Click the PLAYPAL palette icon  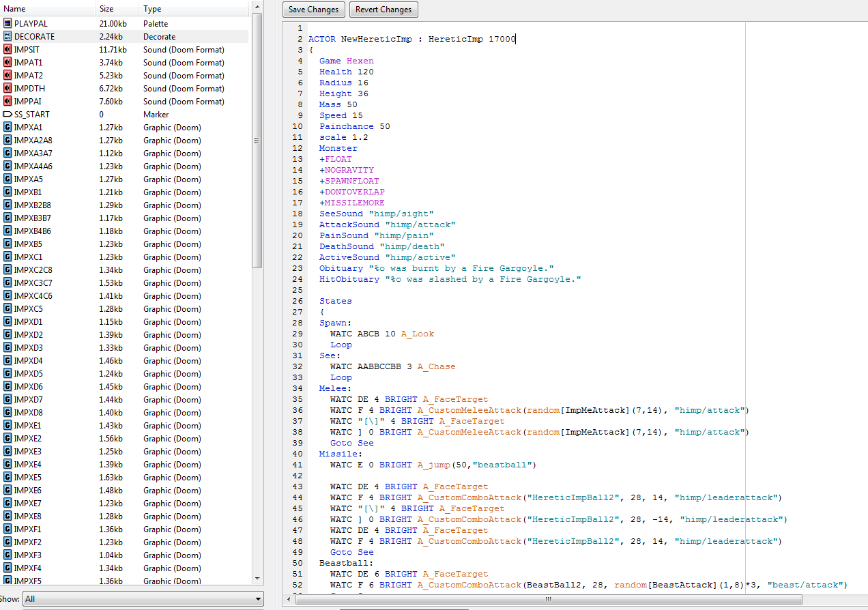click(8, 24)
